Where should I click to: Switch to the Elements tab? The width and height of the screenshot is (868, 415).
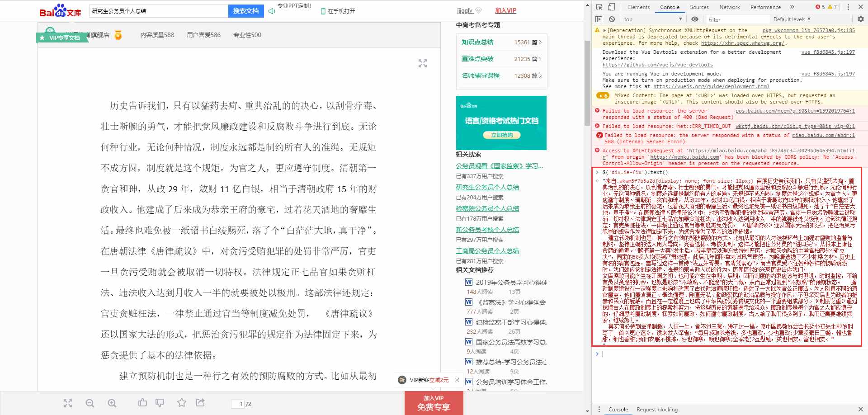[638, 7]
